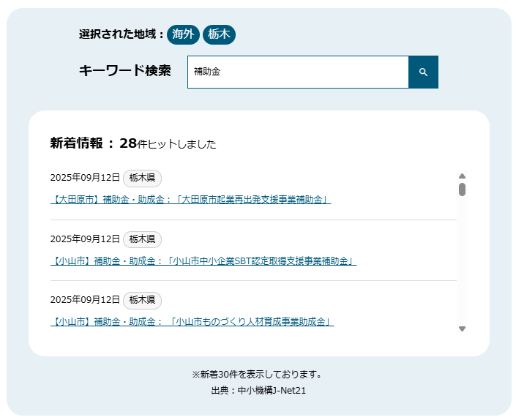Select the 海外 region tag
The image size is (516, 420).
point(183,34)
